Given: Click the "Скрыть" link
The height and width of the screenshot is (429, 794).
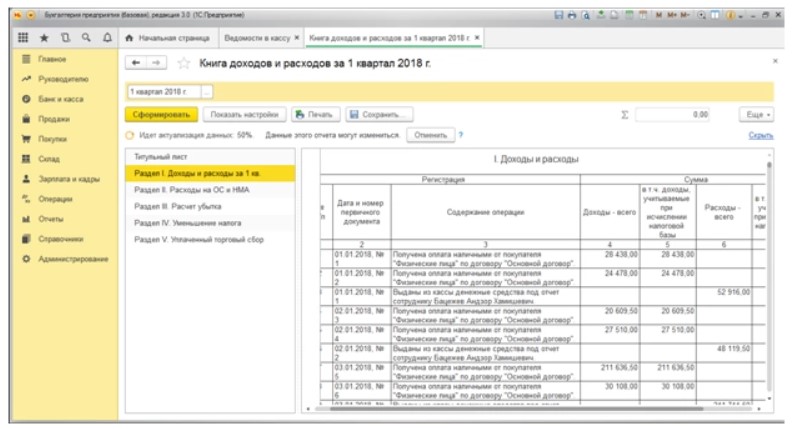Looking at the screenshot, I should click(761, 135).
